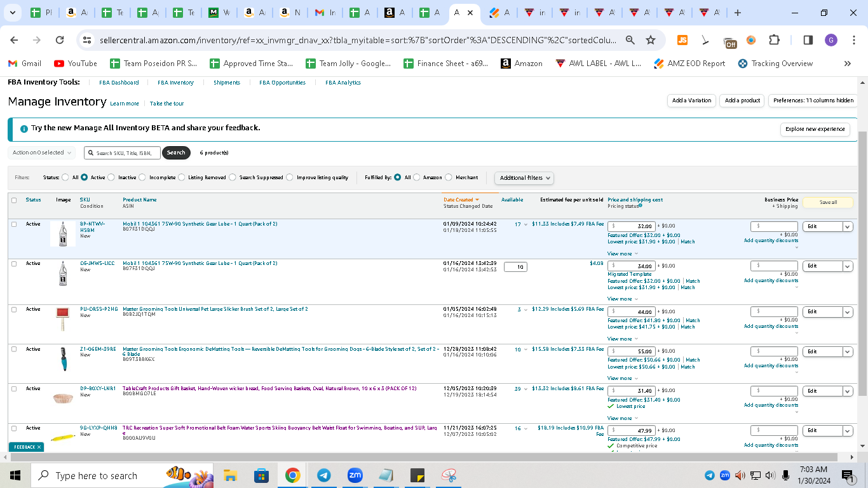Open the FBA Analytics tab

pos(343,83)
